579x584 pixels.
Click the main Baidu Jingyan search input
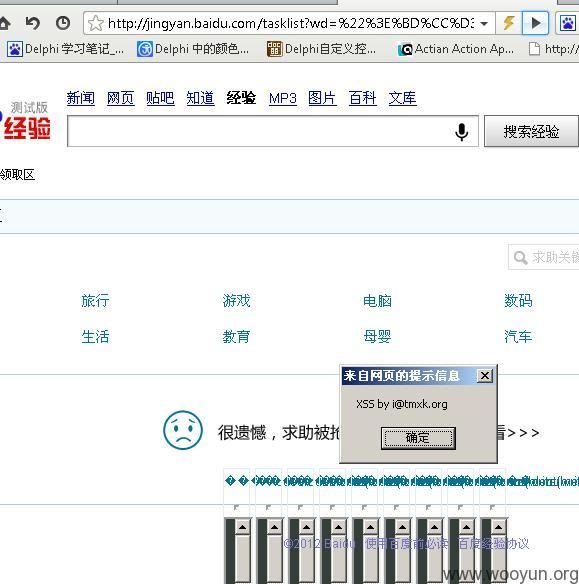coord(261,131)
